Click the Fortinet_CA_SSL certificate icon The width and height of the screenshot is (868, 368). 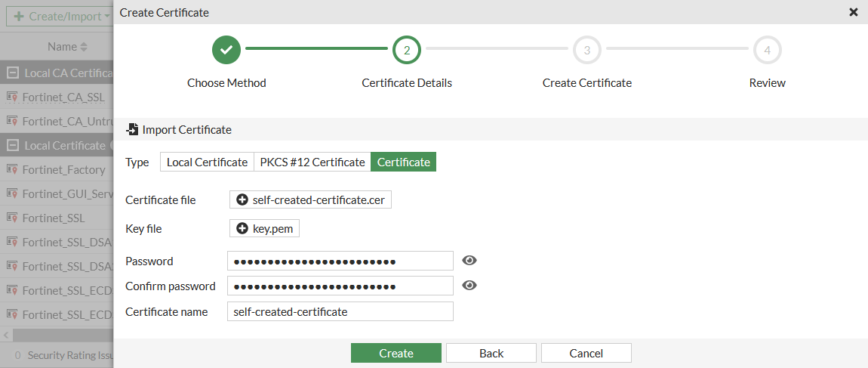tap(12, 97)
